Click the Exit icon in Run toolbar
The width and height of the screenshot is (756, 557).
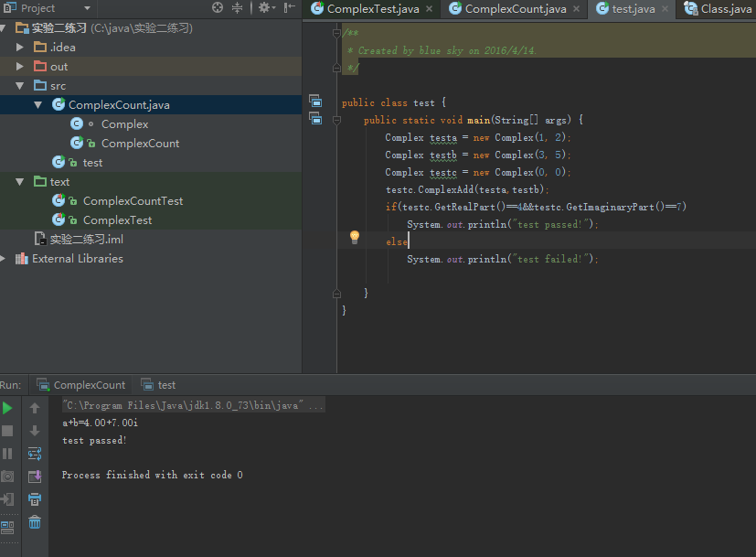[x=7, y=499]
